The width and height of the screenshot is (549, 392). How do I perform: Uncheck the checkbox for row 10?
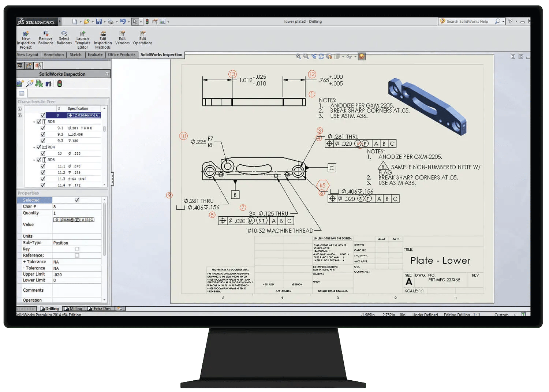pyautogui.click(x=43, y=153)
